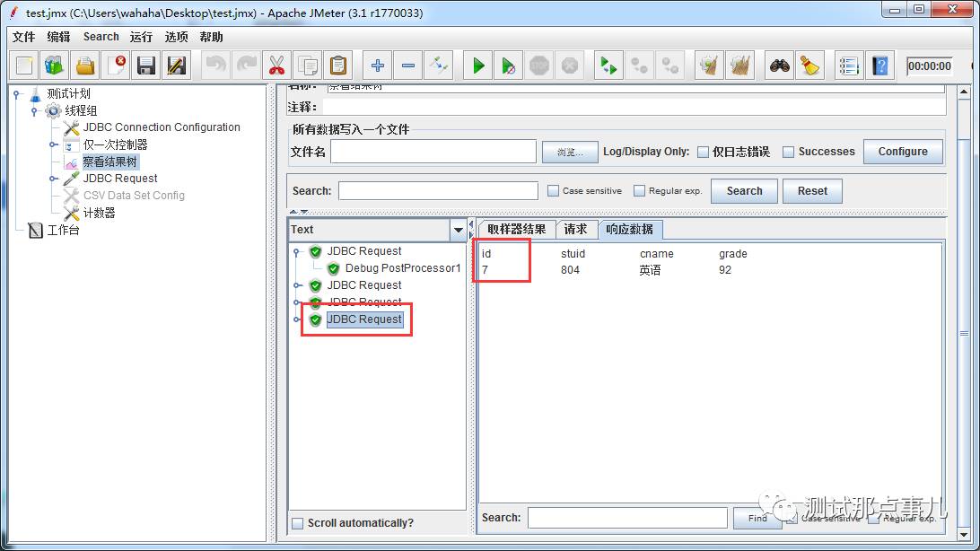Open search with the binoculars icon
This screenshot has width=980, height=551.
point(779,66)
